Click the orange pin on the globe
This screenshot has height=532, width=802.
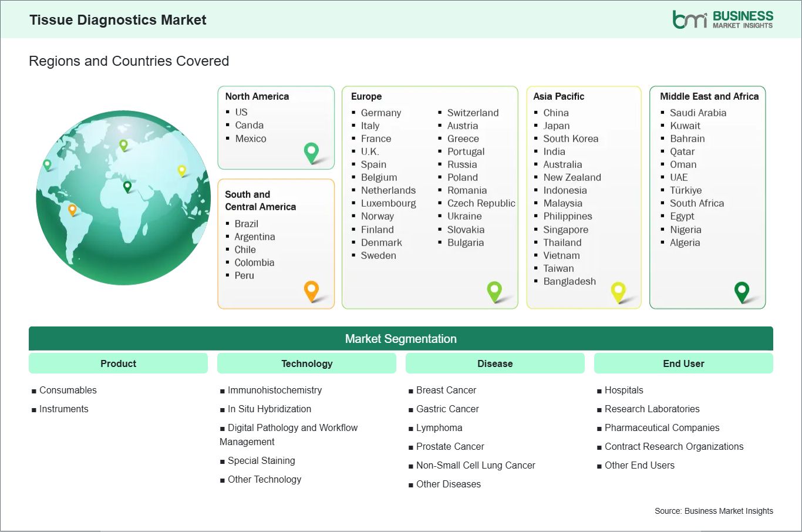click(x=72, y=209)
